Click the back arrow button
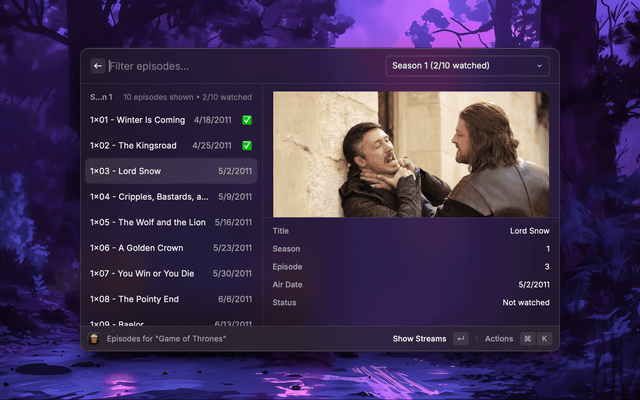Screen dimensions: 640x400 (98, 66)
